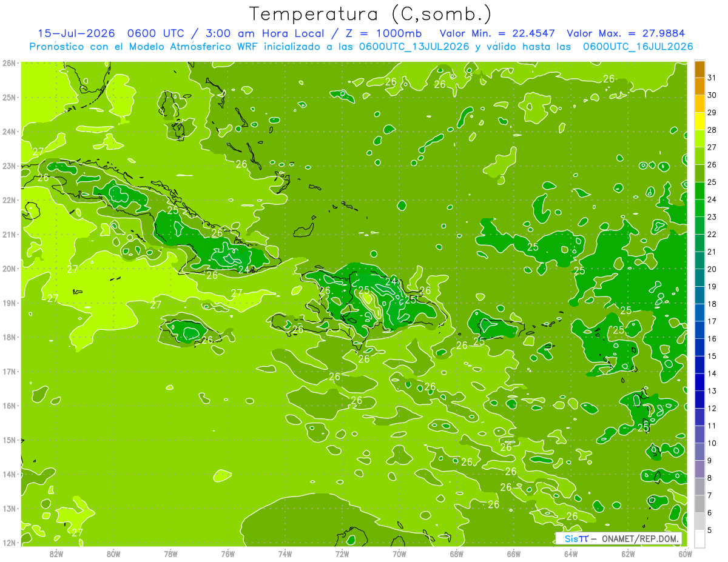Click the title "Temperatura (C,somb.)"
Screen dimensions: 728x562
pos(370,15)
